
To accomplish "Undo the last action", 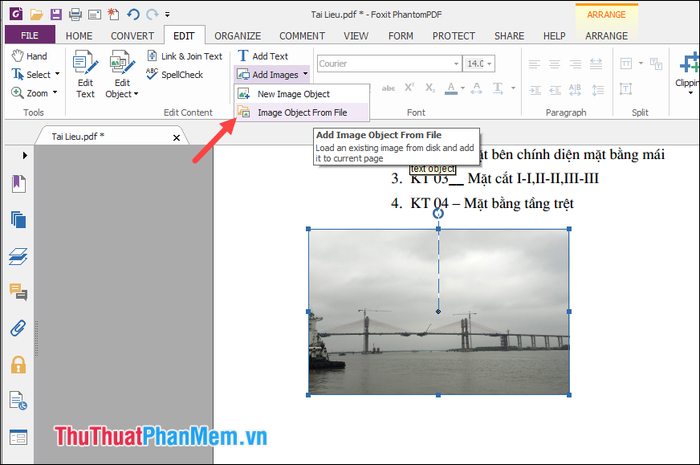I will coord(133,15).
